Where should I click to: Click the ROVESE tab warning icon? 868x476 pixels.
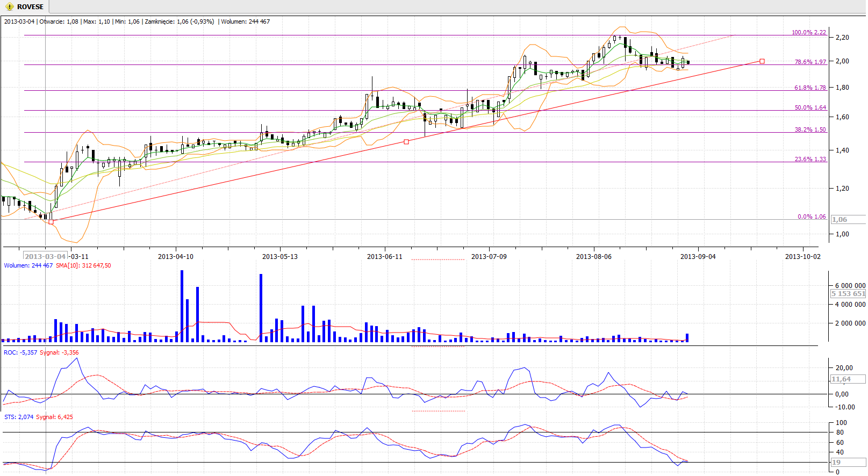[x=10, y=7]
